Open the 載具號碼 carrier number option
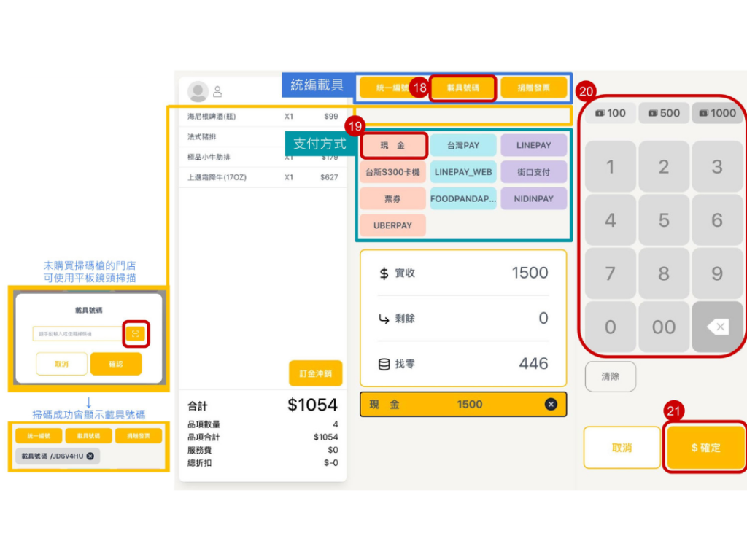The width and height of the screenshot is (747, 560). tap(462, 87)
